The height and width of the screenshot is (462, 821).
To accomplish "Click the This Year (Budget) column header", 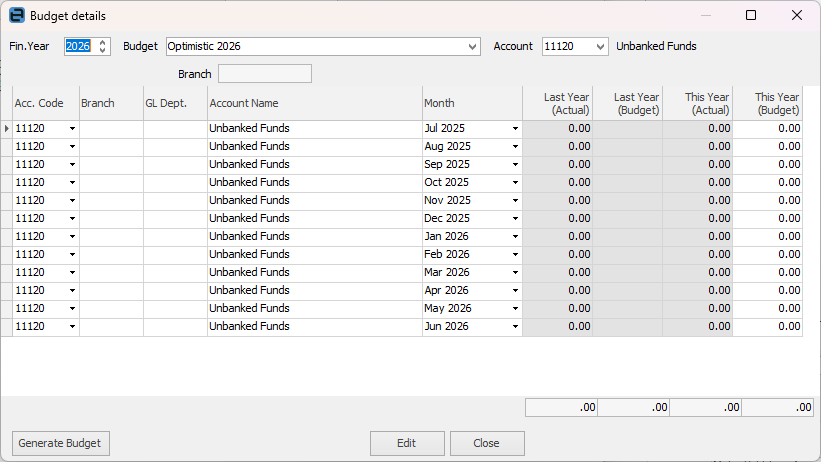I will 768,103.
